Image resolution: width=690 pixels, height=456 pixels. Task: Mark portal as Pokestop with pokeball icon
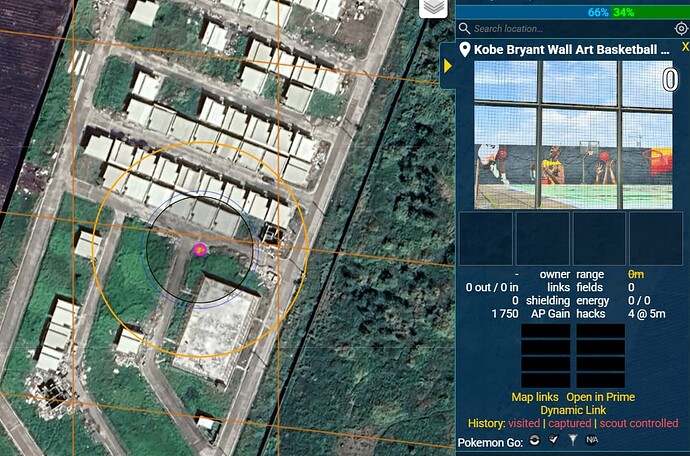point(535,440)
